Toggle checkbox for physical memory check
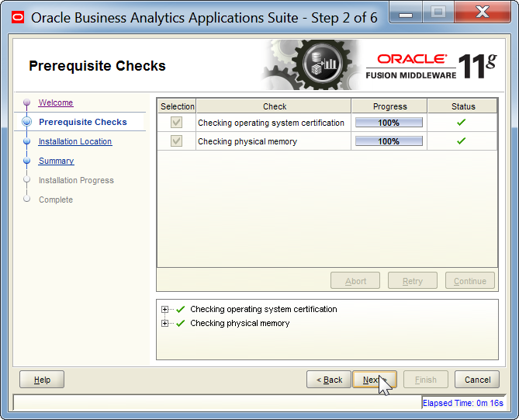Viewport: 519px width, 420px height. coord(176,141)
